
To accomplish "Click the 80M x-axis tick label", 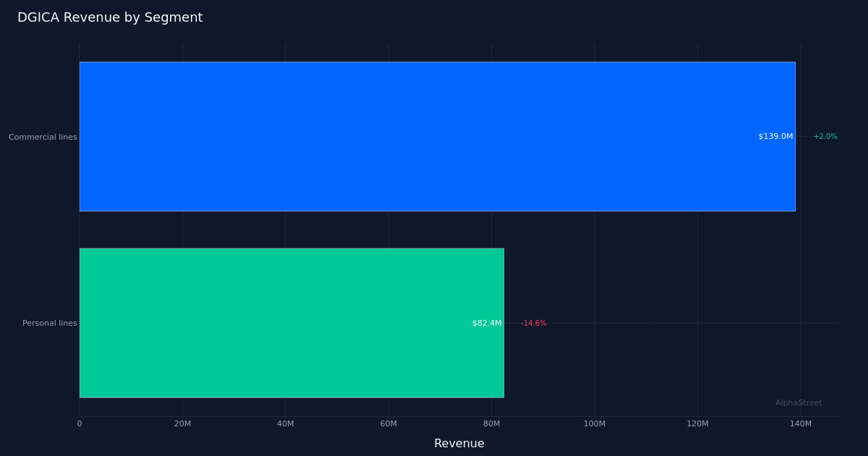I will pyautogui.click(x=491, y=423).
